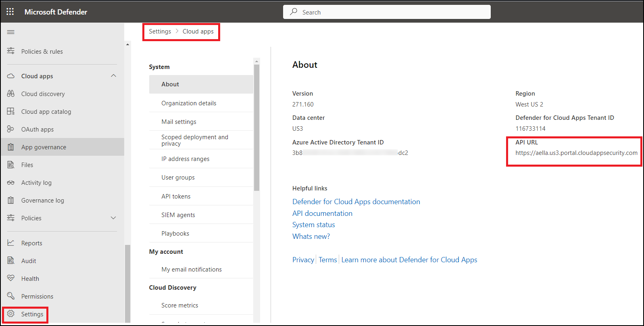Click Settings in the breadcrumb
Image resolution: width=644 pixels, height=326 pixels.
point(160,31)
